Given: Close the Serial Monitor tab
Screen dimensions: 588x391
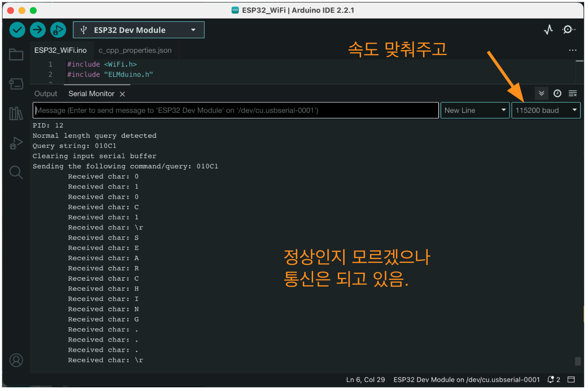Looking at the screenshot, I should (122, 94).
